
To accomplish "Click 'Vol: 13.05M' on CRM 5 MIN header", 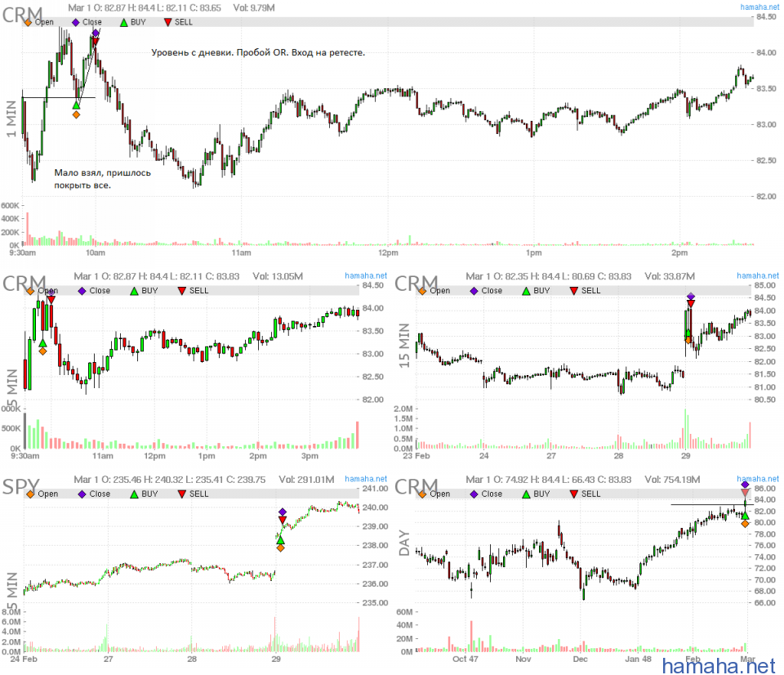I will (278, 276).
